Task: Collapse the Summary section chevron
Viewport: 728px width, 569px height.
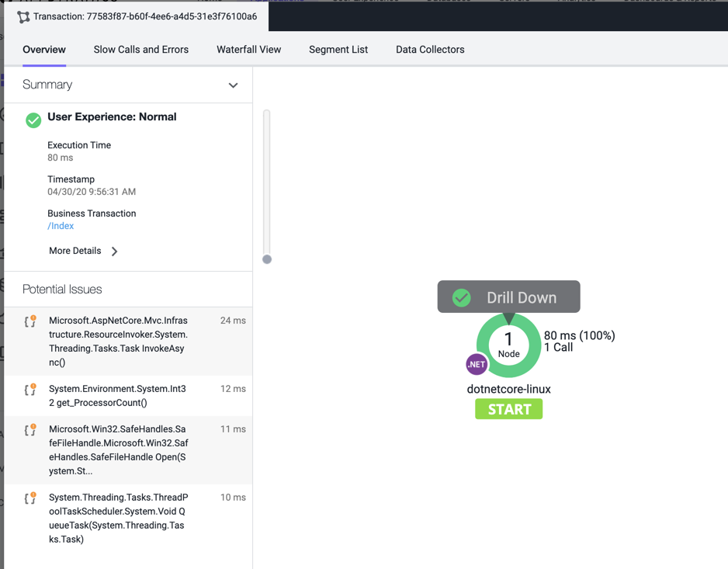Action: point(233,85)
